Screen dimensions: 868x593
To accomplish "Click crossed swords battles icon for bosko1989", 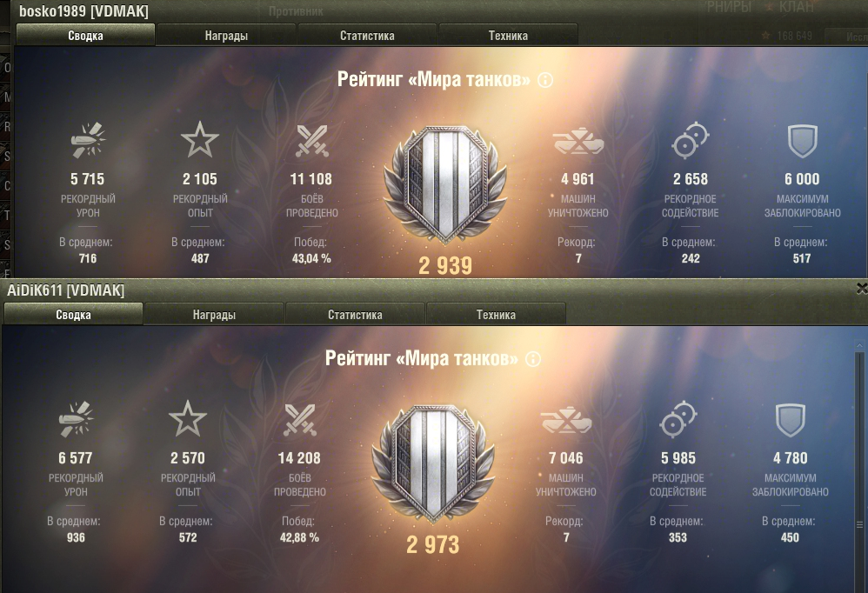I will (x=311, y=141).
